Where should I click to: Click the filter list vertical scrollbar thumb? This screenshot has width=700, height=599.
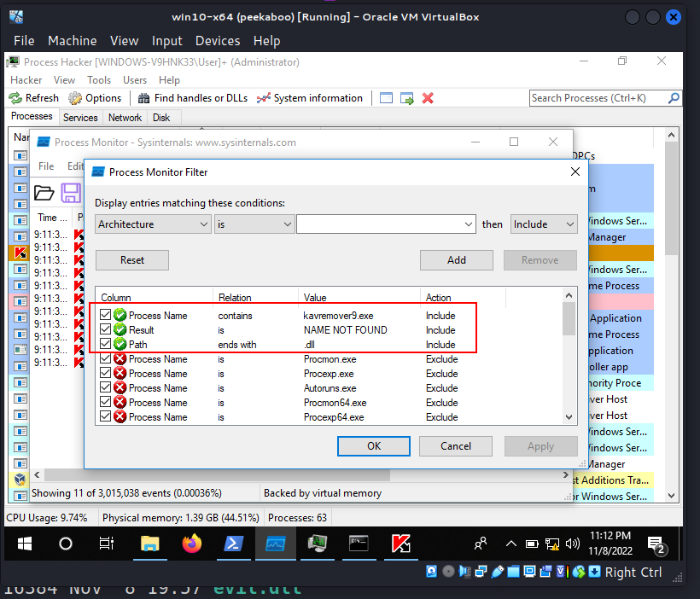569,318
